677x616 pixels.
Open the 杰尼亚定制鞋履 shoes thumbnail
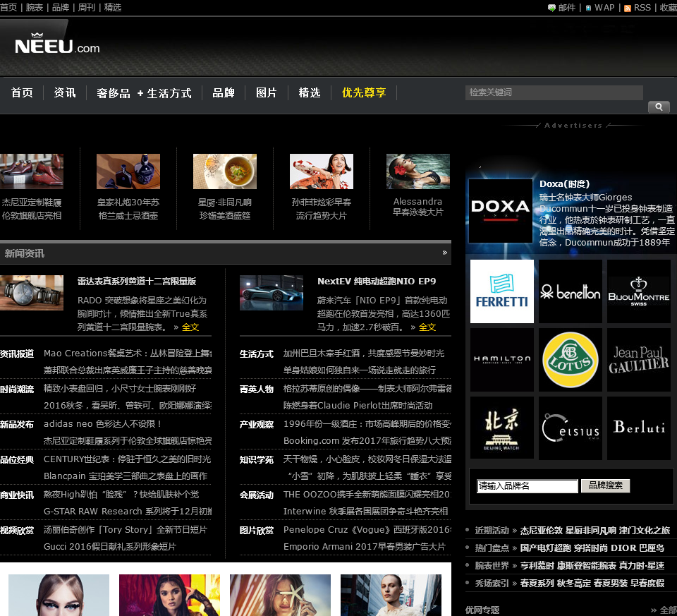(32, 171)
